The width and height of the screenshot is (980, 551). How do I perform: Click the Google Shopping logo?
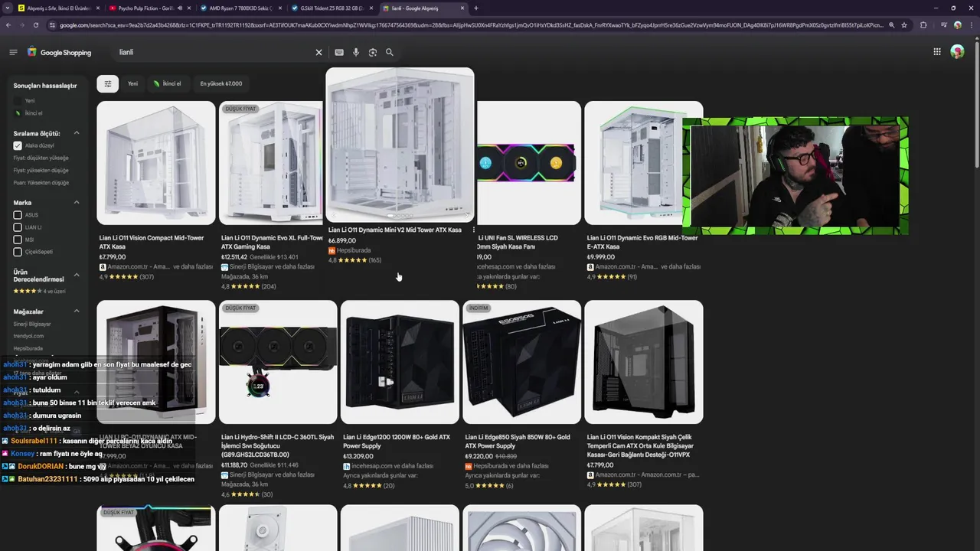coord(60,52)
